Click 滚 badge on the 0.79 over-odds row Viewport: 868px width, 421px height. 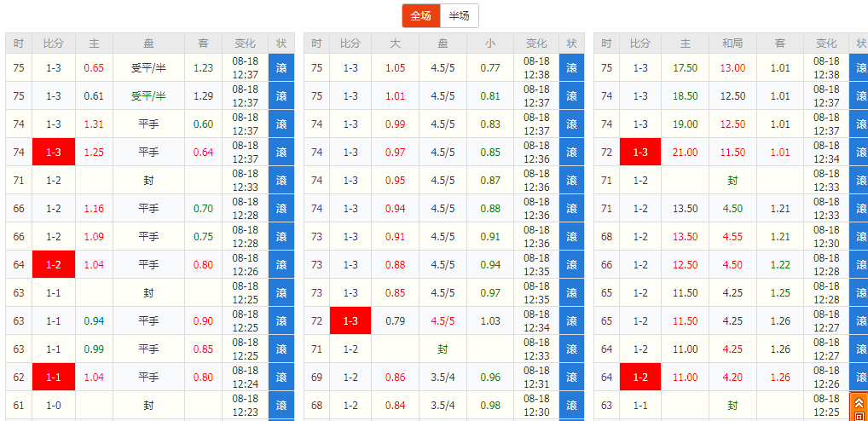click(571, 321)
